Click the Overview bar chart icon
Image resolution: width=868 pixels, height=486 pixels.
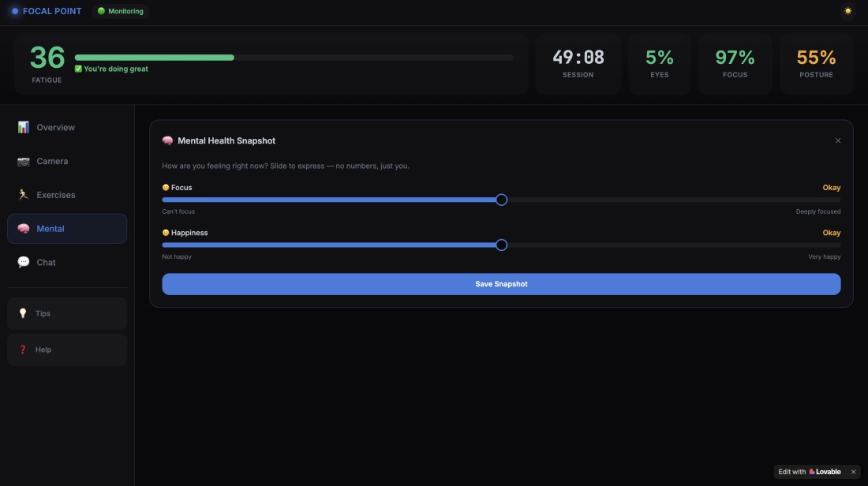tap(23, 127)
